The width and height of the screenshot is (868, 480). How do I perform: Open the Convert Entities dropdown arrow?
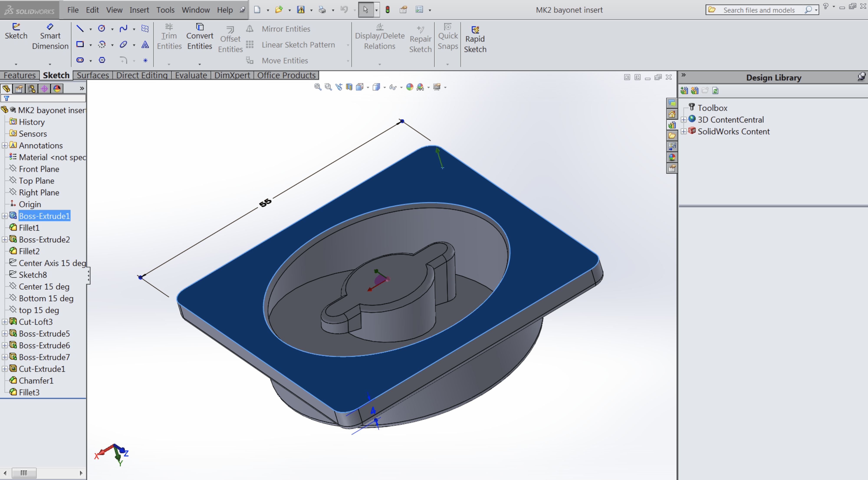(199, 64)
